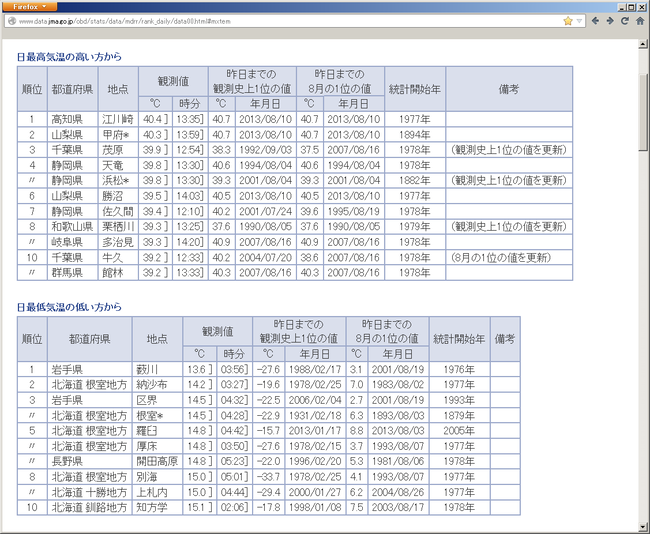Select the 佐久間 location cell
This screenshot has height=534, width=650.
pyautogui.click(x=118, y=211)
